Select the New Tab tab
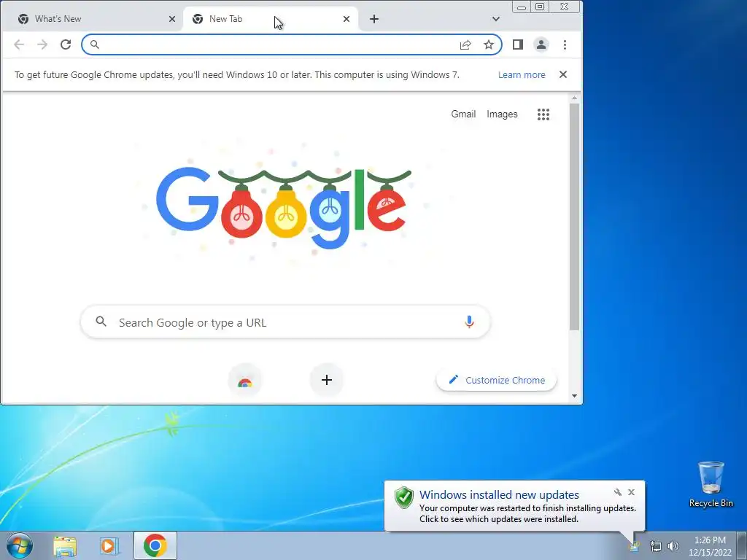This screenshot has width=747, height=560. click(270, 19)
